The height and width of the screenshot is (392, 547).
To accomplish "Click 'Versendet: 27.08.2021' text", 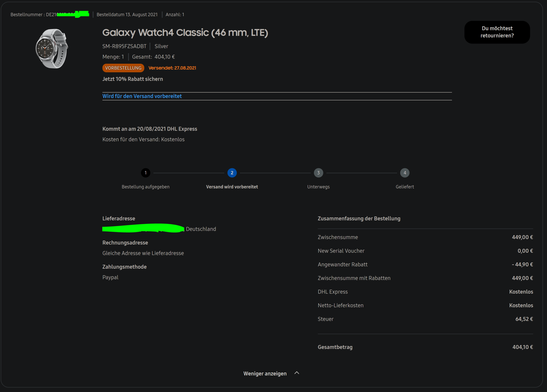I will 172,68.
